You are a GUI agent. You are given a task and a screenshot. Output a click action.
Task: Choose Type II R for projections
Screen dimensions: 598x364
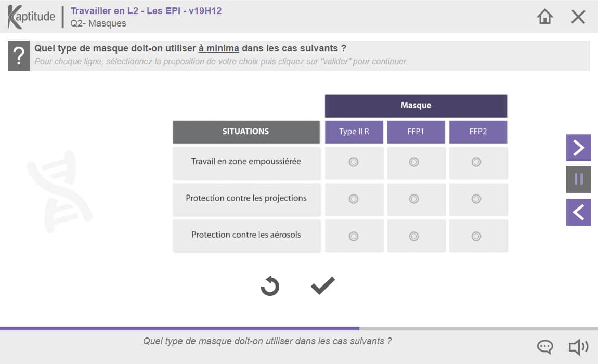[x=354, y=199]
